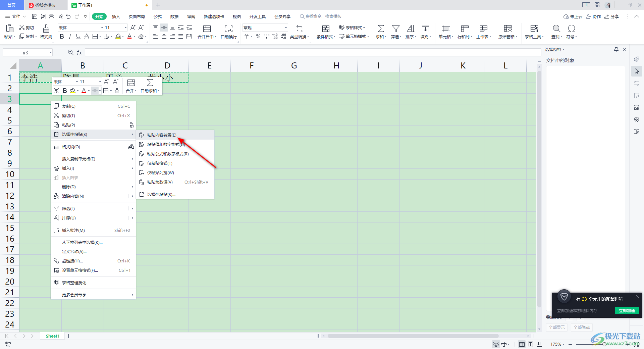Open Table Tools (表格工具) icon
Image resolution: width=644 pixels, height=349 pixels.
(x=534, y=29)
